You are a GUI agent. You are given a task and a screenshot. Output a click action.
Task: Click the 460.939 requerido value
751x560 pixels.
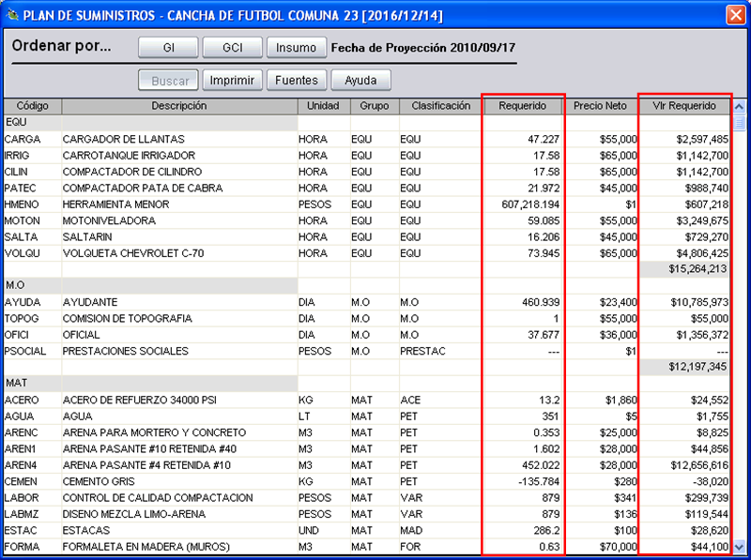541,302
